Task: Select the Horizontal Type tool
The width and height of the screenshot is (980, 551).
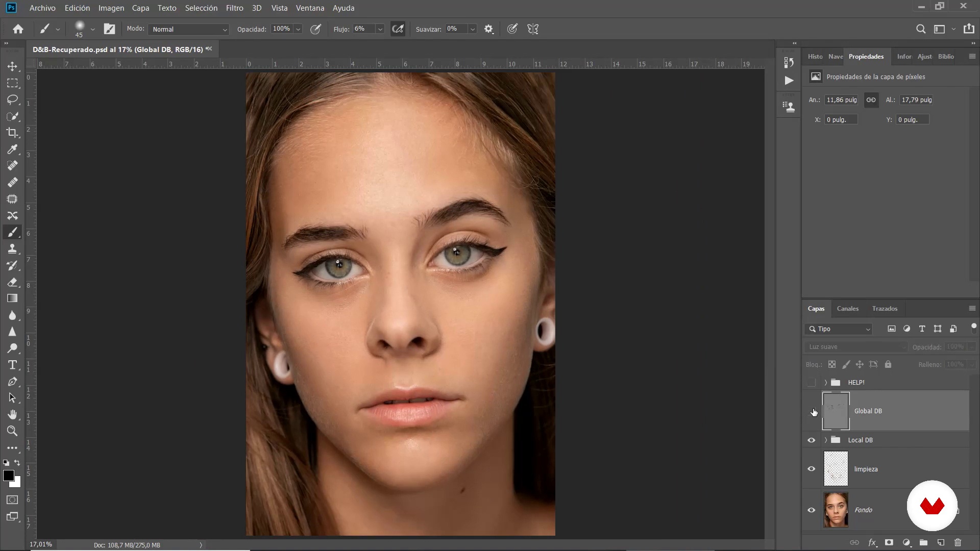Action: 12,365
